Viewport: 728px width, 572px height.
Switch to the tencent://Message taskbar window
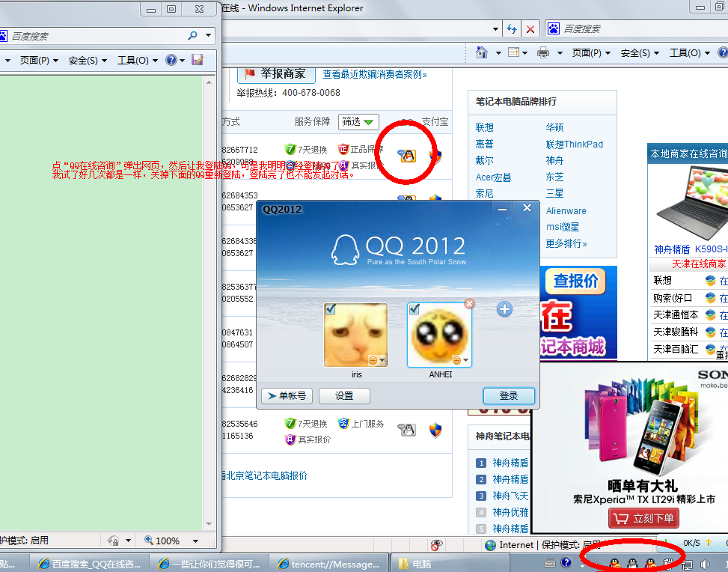[328, 564]
